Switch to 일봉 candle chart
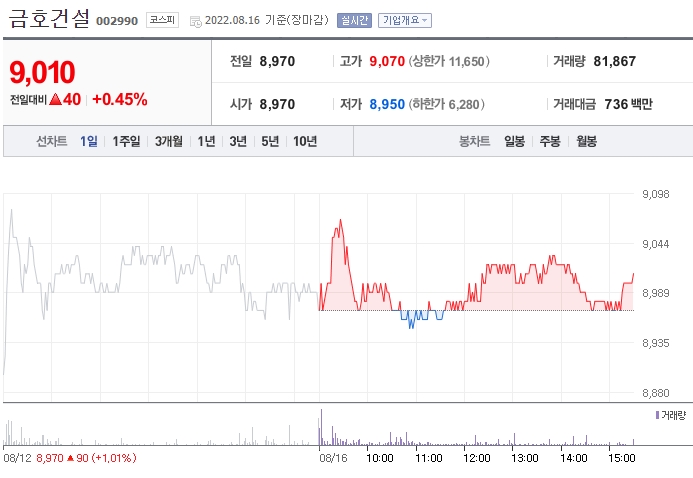Screen dimensions: 693x478 (514, 141)
